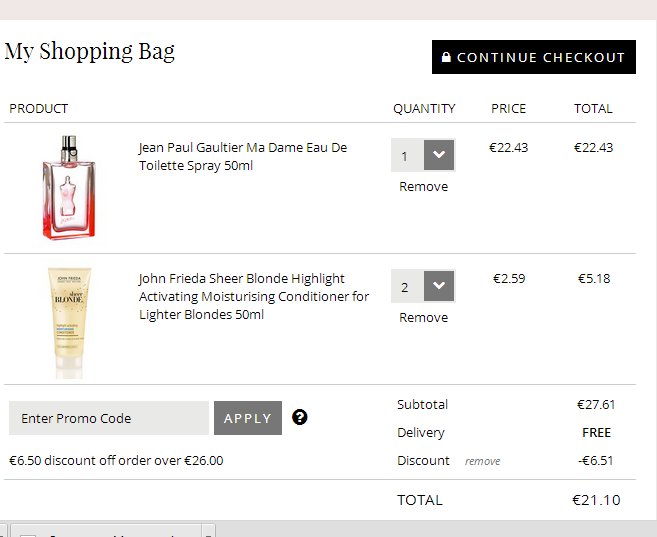Remove the applied discount

[482, 461]
